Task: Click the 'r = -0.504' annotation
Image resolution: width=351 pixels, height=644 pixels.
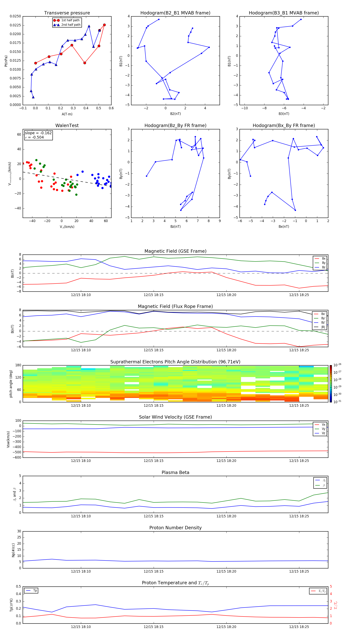Action: click(35, 137)
